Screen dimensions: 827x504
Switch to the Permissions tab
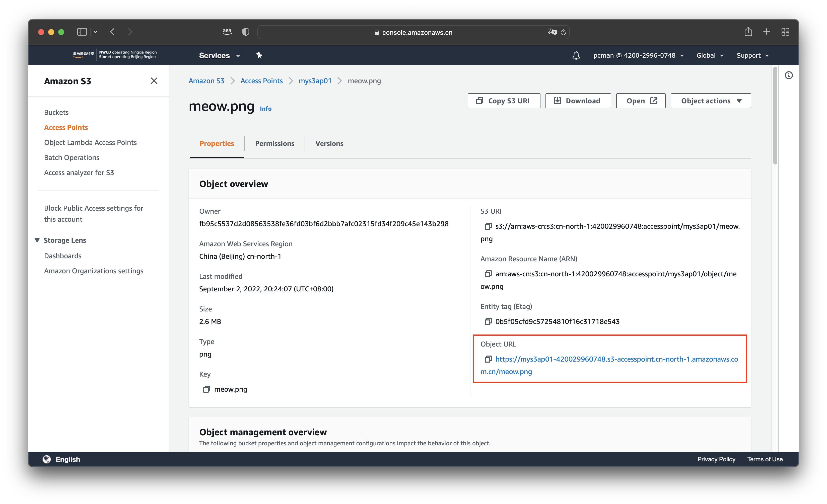pos(274,143)
